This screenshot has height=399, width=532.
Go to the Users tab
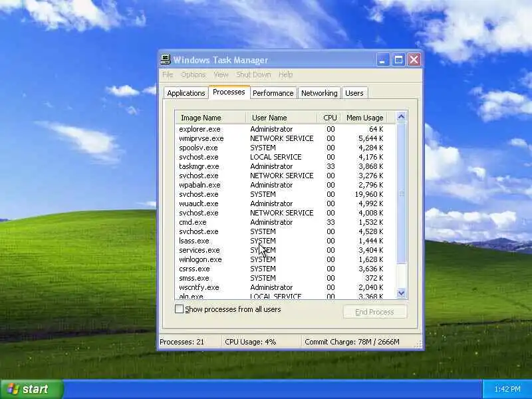tap(354, 93)
